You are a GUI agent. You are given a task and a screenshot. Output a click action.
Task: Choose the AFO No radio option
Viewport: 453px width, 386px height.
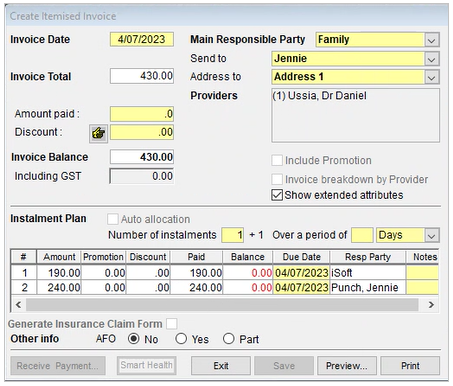tap(134, 339)
